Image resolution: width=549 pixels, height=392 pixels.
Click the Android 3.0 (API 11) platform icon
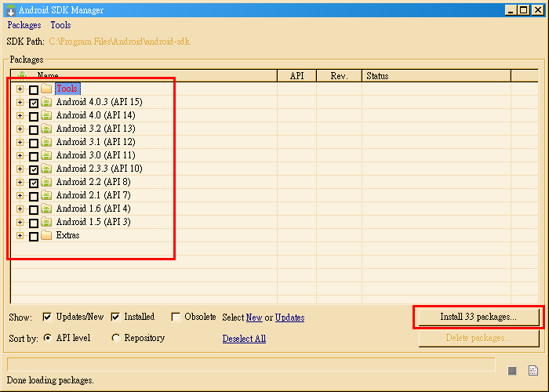[x=46, y=155]
